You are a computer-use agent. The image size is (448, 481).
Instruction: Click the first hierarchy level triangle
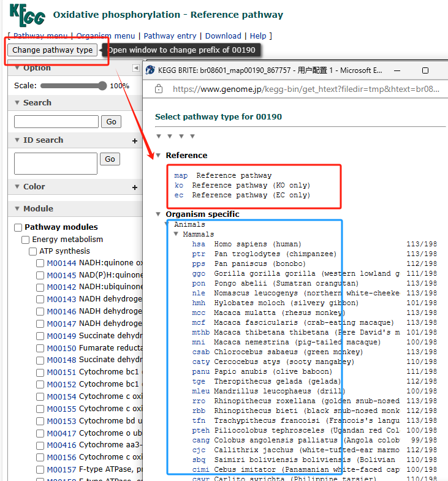[159, 136]
